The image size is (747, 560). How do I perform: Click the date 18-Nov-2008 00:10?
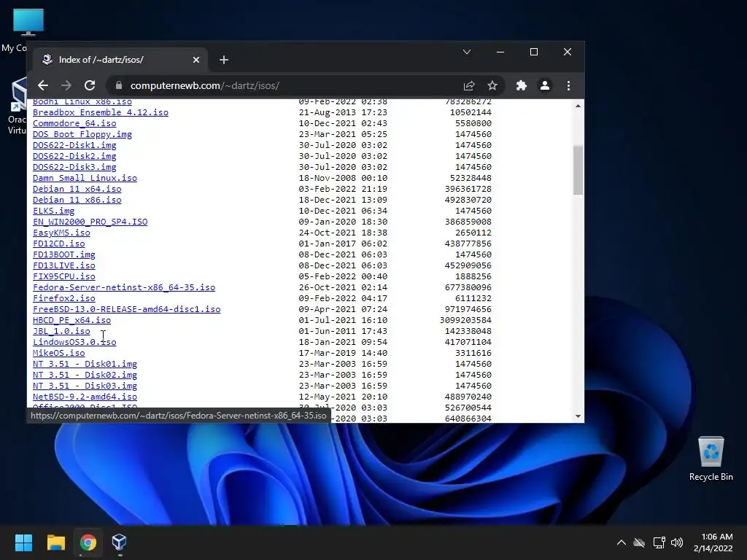pyautogui.click(x=343, y=178)
